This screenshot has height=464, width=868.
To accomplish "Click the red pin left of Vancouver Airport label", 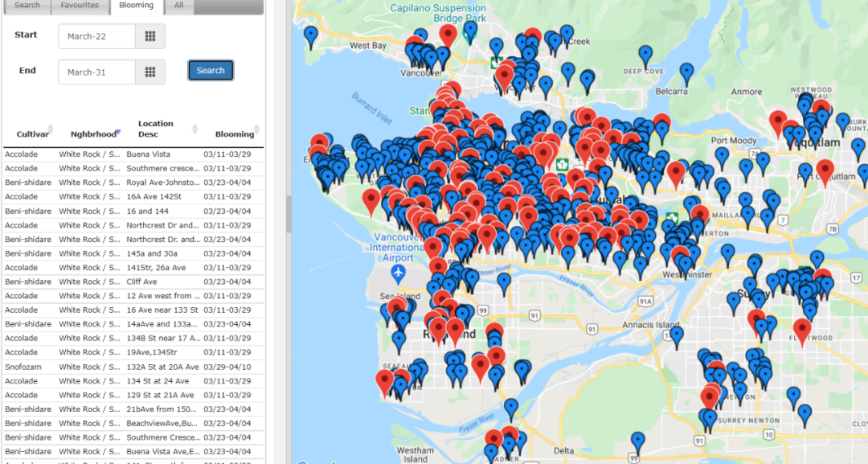I will [371, 201].
